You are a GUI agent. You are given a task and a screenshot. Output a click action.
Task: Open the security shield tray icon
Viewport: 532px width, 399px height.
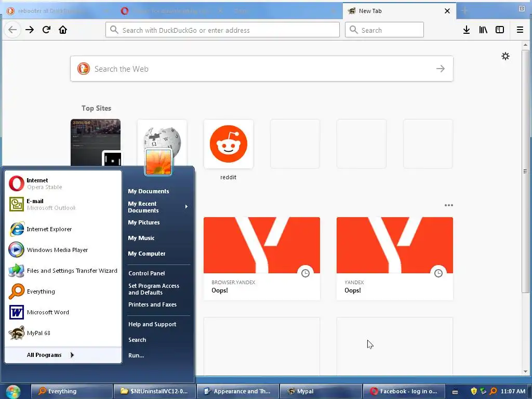click(x=474, y=391)
